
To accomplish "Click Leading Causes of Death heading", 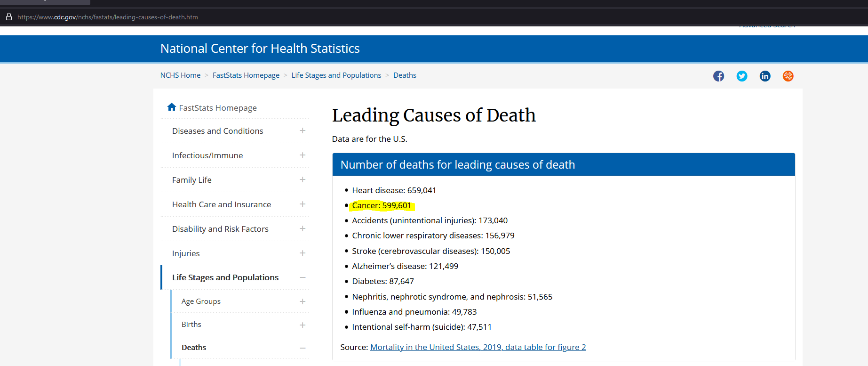I will tap(434, 115).
